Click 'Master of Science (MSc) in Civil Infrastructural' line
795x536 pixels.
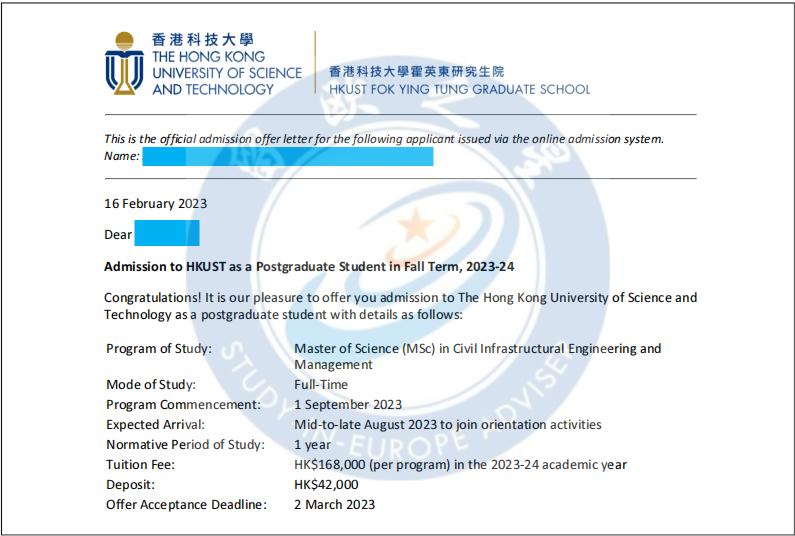coord(478,349)
